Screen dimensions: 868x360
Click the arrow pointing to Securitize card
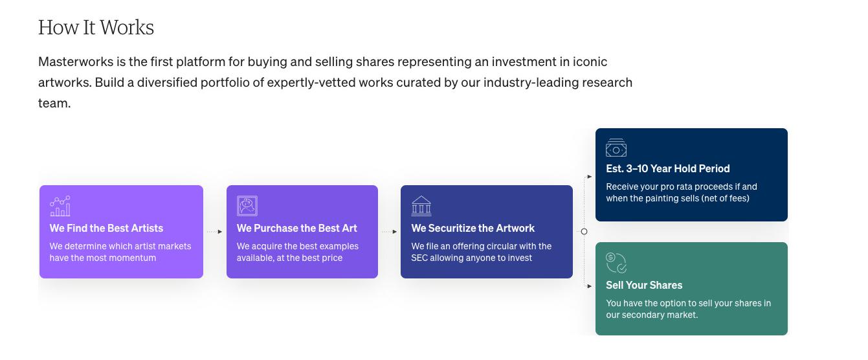click(394, 231)
